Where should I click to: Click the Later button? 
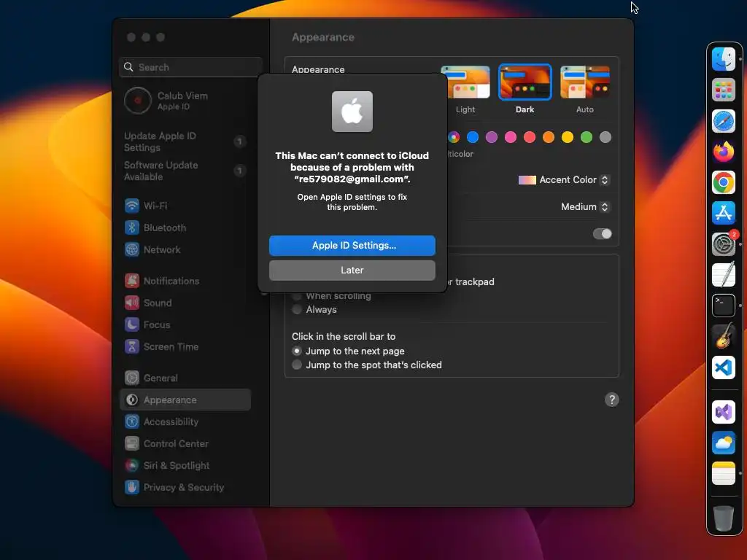pyautogui.click(x=352, y=271)
